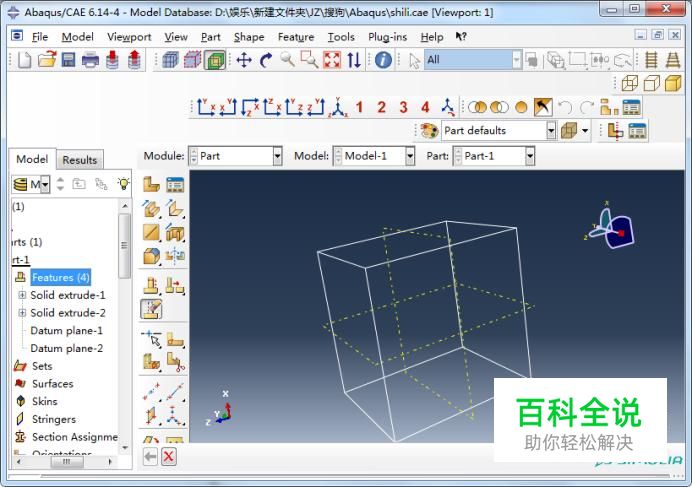692x487 pixels.
Task: Toggle shaded render style
Action: pyautogui.click(x=673, y=83)
